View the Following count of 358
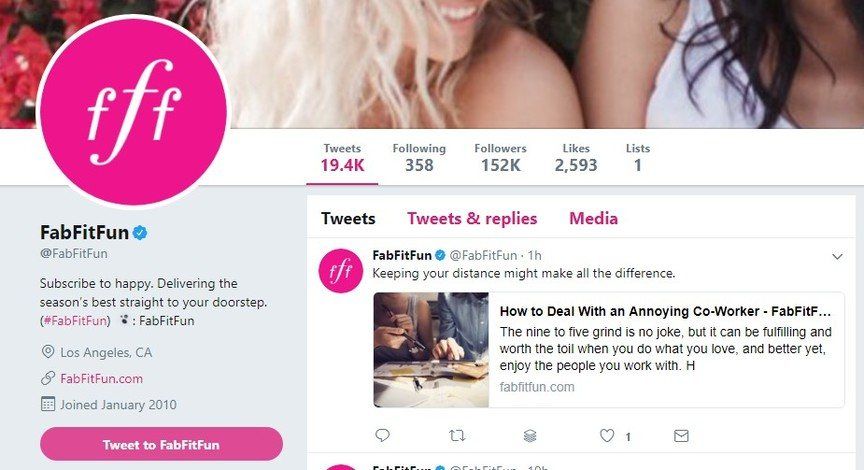864x470 pixels. 419,158
